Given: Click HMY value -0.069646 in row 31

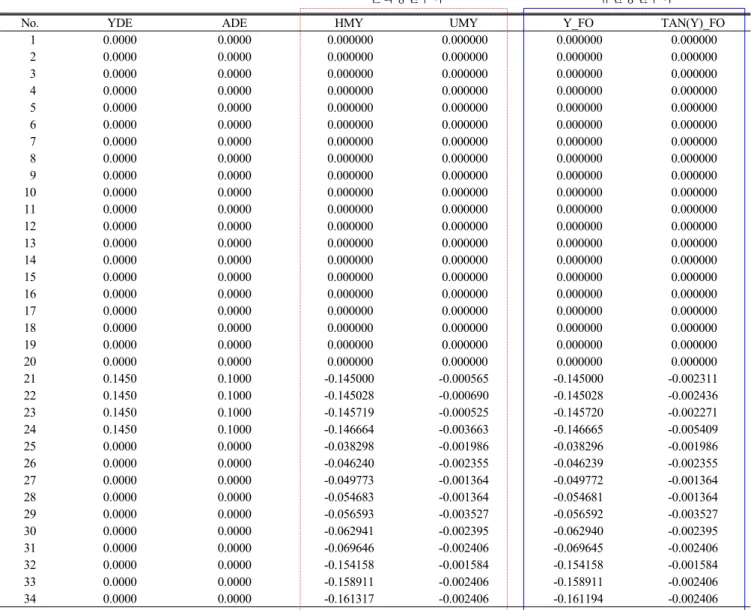Looking at the screenshot, I should pyautogui.click(x=349, y=548).
